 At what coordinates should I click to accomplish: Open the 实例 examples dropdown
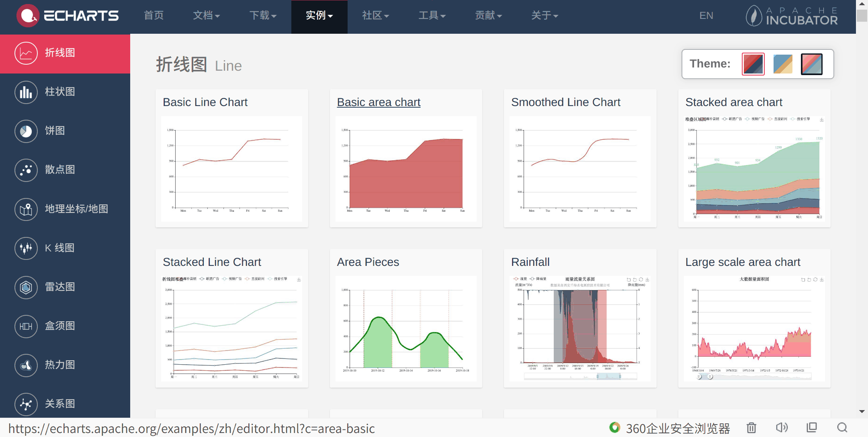tap(319, 16)
